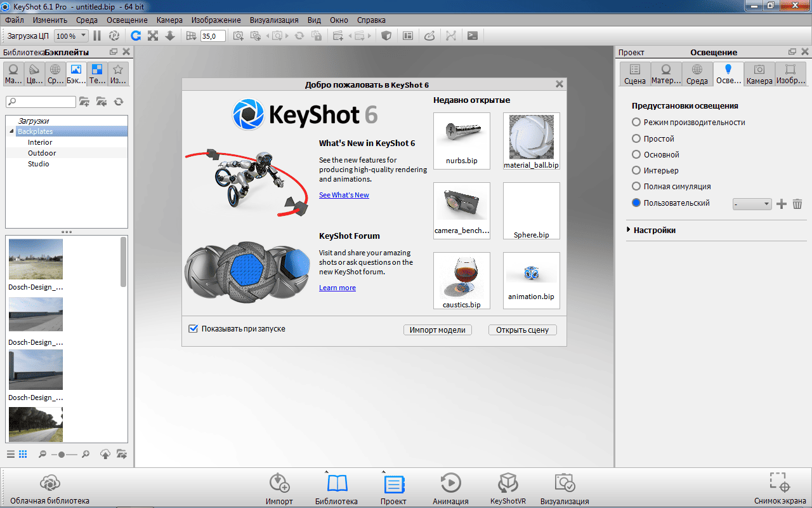Open recent file caustics.bip

[x=462, y=280]
